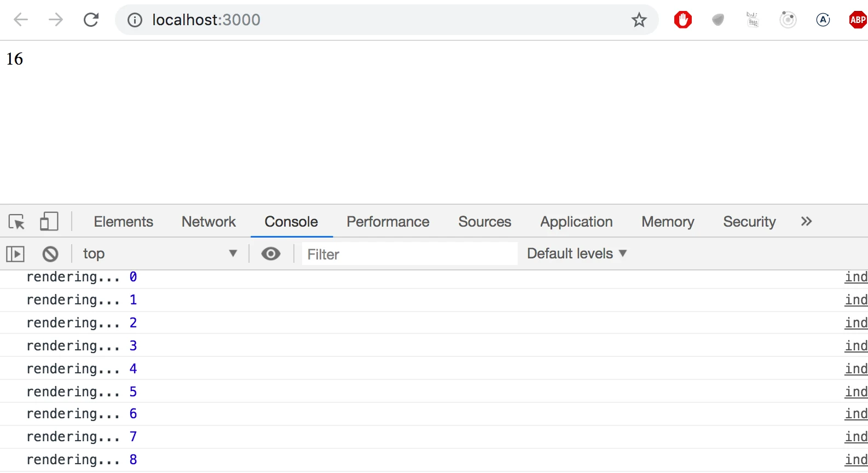Open the JavaScript context dropdown 'top'
This screenshot has height=473, width=868.
pyautogui.click(x=160, y=254)
